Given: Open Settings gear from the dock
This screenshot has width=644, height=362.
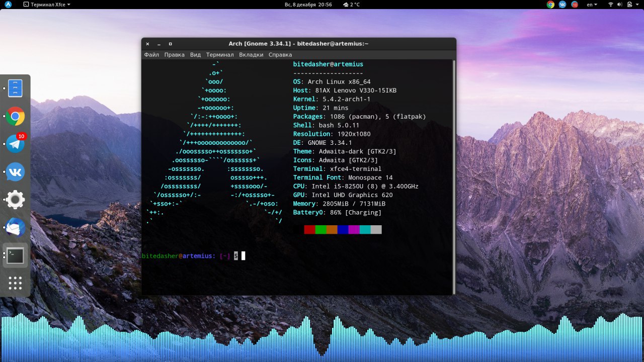Looking at the screenshot, I should pyautogui.click(x=16, y=200).
